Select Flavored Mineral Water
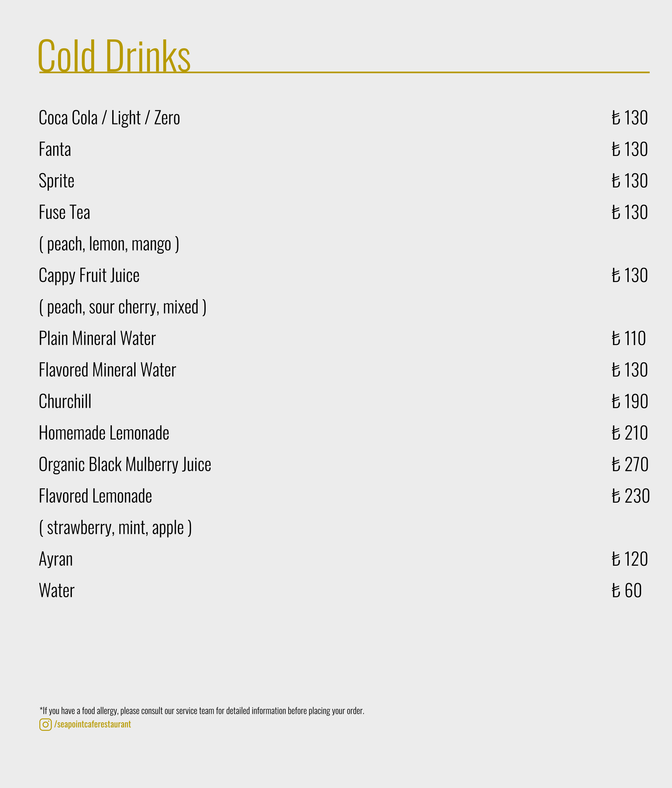Viewport: 672px width, 788px height. (107, 370)
